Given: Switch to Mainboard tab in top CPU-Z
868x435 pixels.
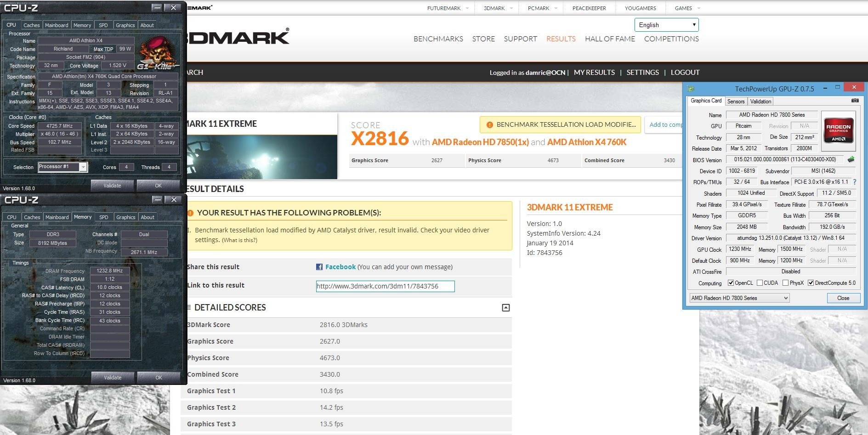Looking at the screenshot, I should (x=57, y=25).
